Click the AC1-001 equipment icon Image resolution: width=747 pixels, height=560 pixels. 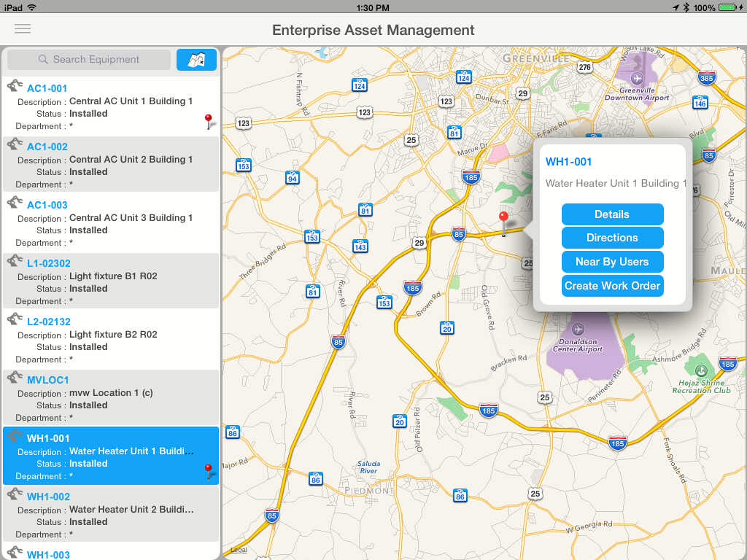15,86
